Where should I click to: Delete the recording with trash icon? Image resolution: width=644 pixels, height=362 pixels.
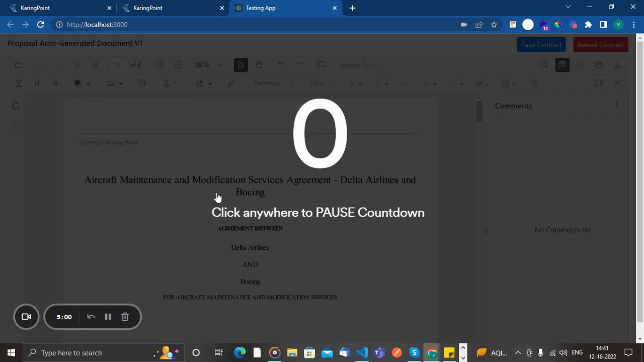[125, 317]
